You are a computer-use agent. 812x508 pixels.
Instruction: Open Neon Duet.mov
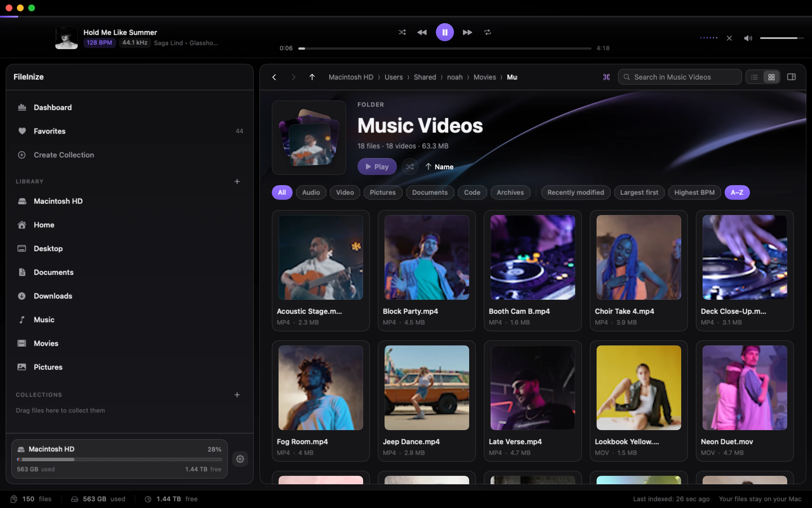(x=745, y=401)
